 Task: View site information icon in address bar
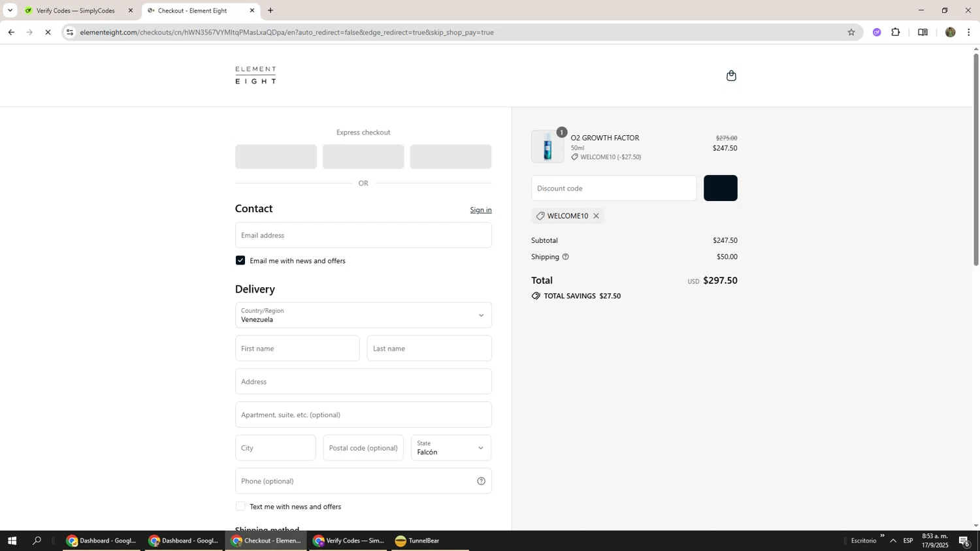pos(70,32)
